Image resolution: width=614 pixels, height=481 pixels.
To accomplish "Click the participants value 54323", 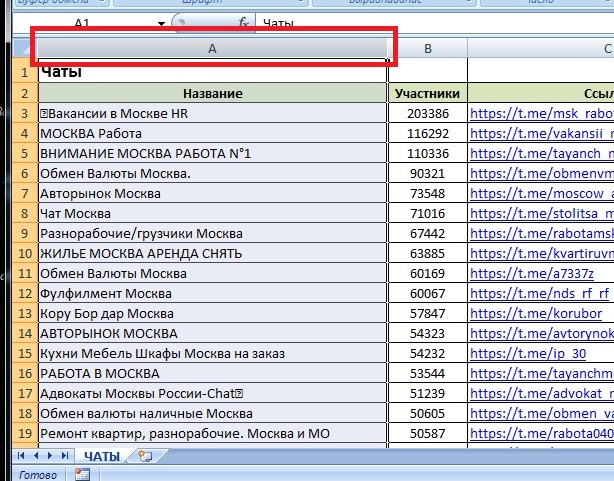I will 428,333.
